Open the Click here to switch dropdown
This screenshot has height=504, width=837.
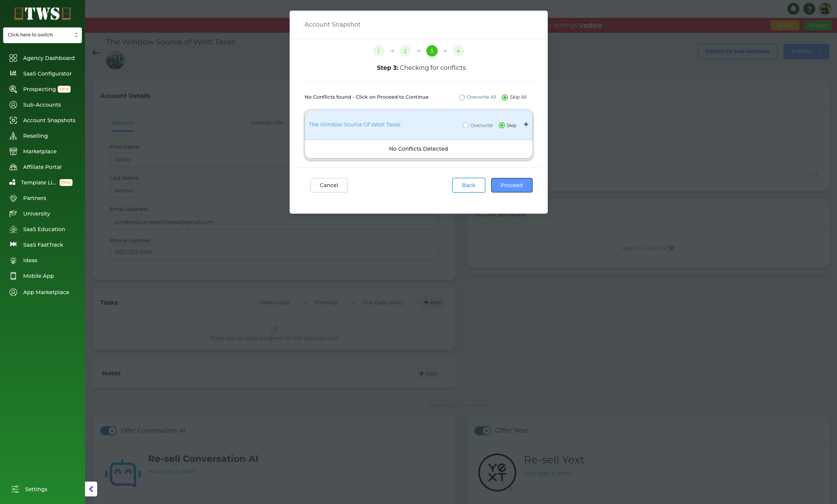(x=43, y=35)
